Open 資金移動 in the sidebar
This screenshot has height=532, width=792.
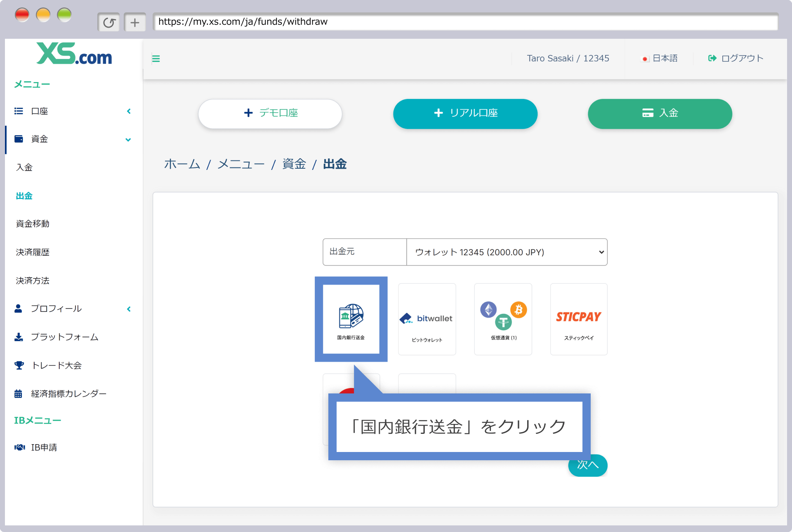tap(33, 224)
